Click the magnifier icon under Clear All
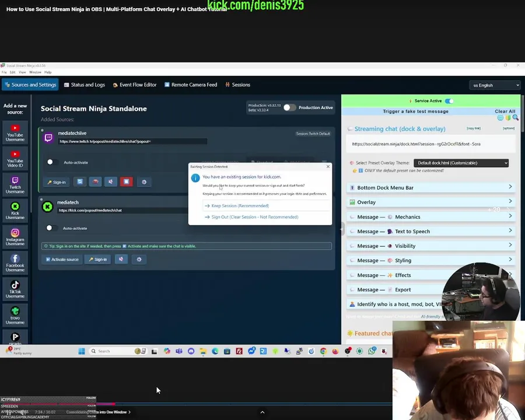The height and width of the screenshot is (420, 525). click(x=515, y=118)
